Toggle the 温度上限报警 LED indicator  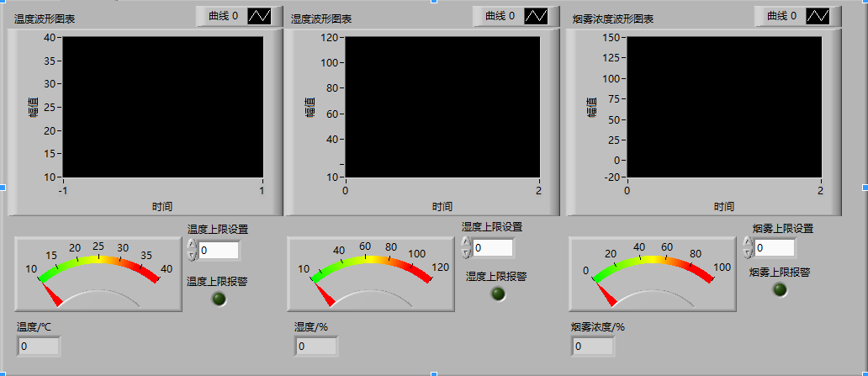220,299
